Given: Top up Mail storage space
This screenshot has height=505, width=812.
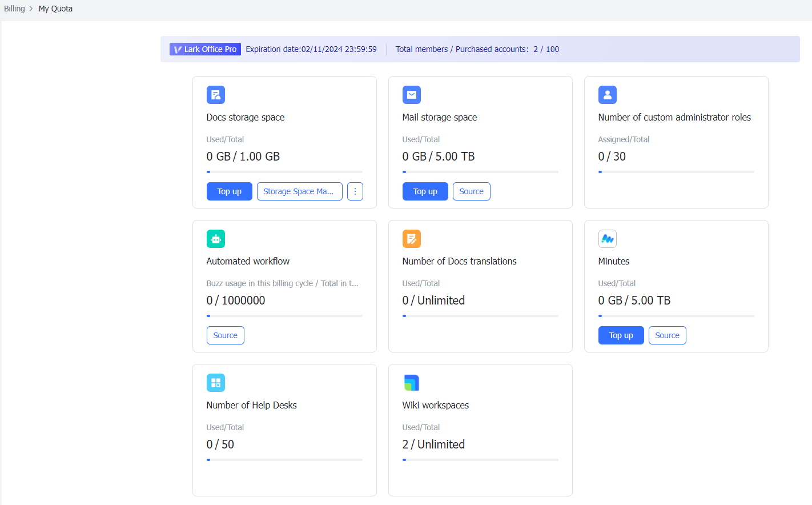Looking at the screenshot, I should (x=425, y=191).
